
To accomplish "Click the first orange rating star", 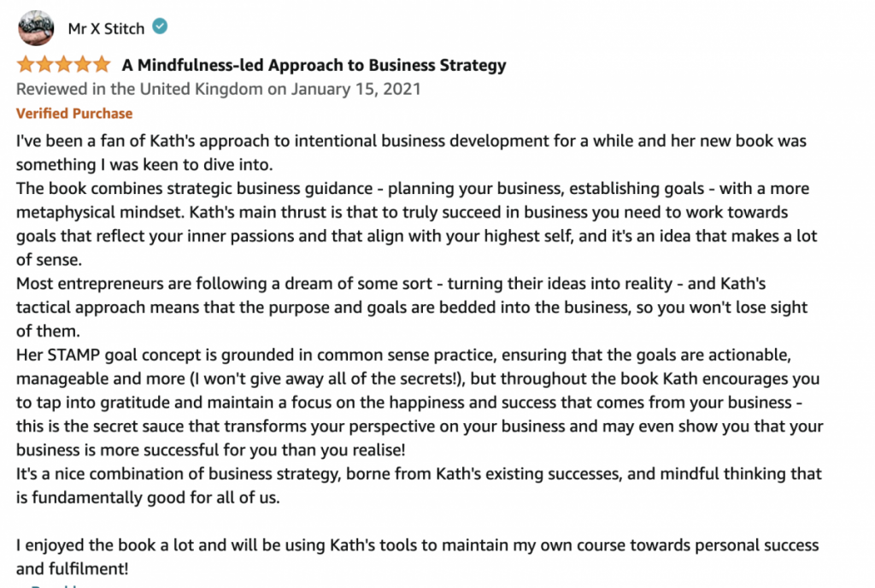I will pos(26,65).
